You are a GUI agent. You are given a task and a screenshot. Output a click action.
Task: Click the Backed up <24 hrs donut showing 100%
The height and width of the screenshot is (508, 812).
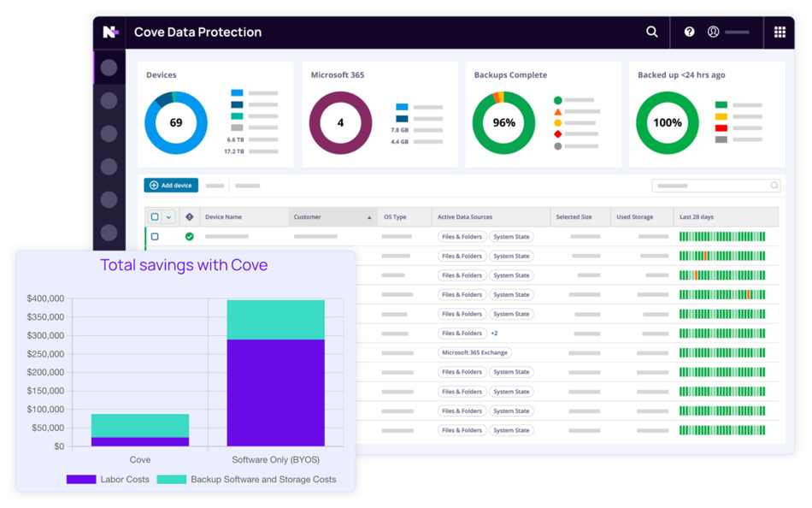pyautogui.click(x=668, y=123)
